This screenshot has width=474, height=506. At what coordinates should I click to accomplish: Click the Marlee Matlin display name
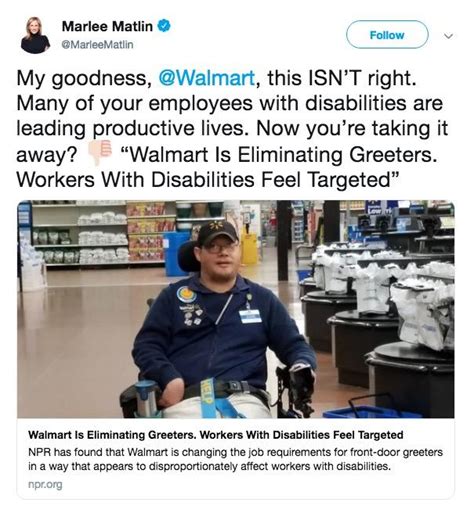107,26
